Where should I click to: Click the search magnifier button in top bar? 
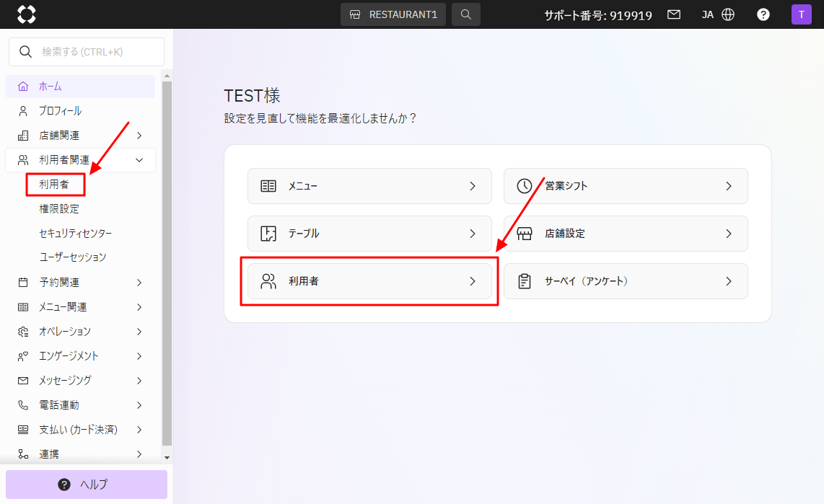point(466,14)
